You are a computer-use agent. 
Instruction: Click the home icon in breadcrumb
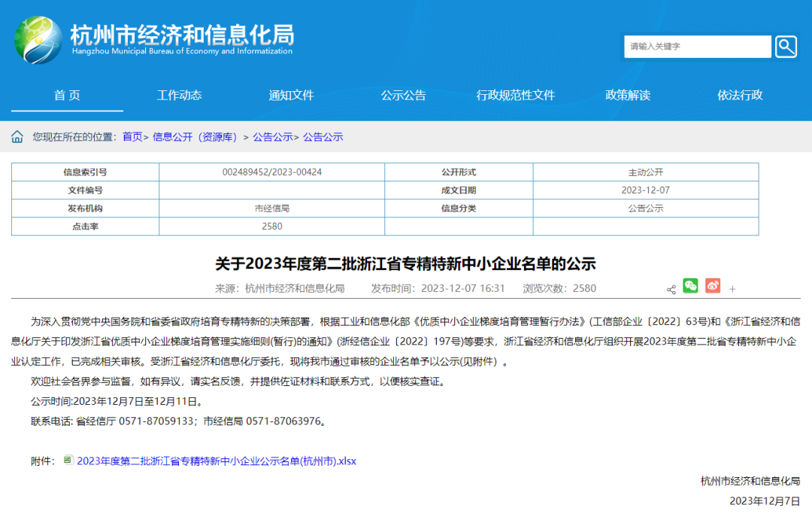tap(17, 137)
